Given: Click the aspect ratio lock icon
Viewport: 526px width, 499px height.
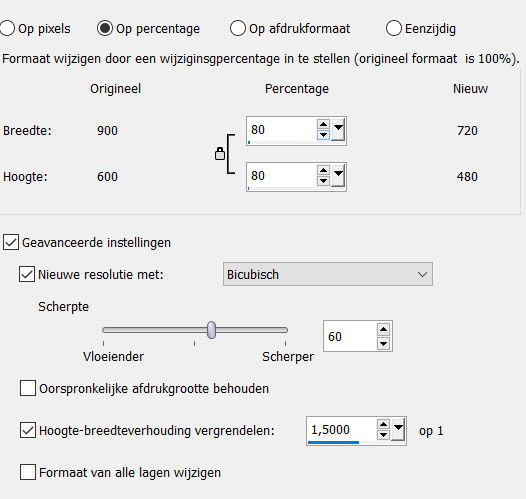Looking at the screenshot, I should click(220, 154).
